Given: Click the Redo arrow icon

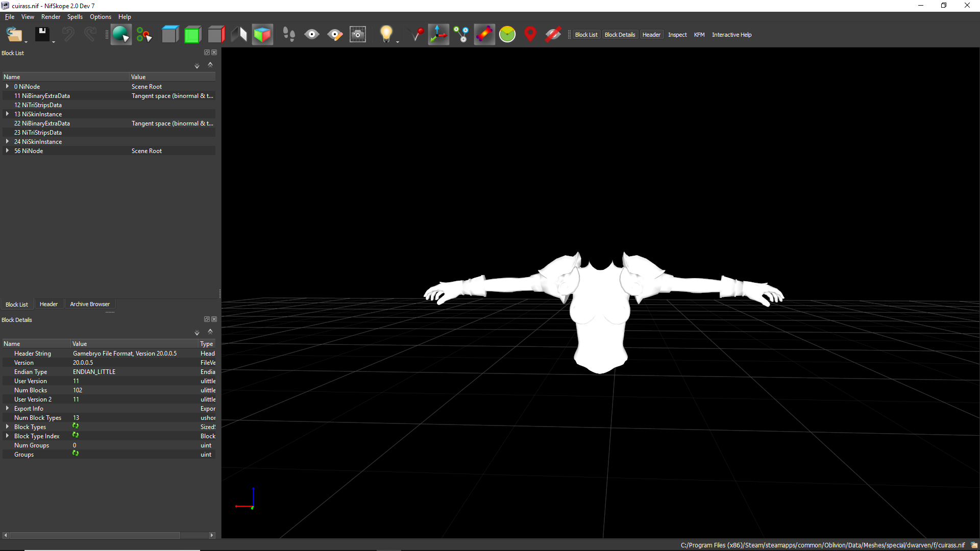Looking at the screenshot, I should click(x=90, y=35).
